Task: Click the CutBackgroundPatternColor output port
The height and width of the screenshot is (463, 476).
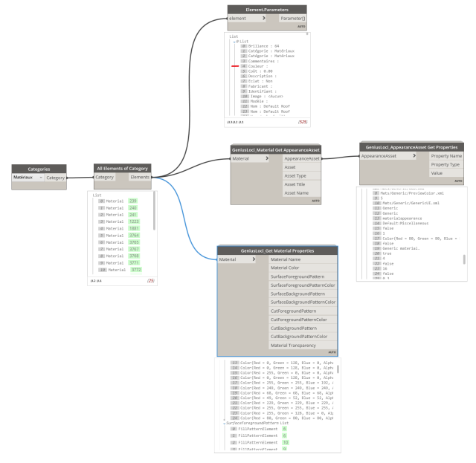Action: pos(303,337)
